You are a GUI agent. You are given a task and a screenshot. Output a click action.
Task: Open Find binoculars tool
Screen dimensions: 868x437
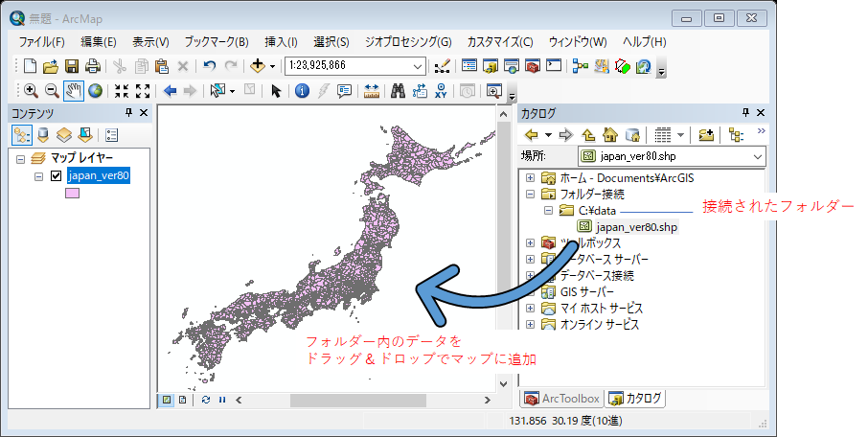coord(398,90)
